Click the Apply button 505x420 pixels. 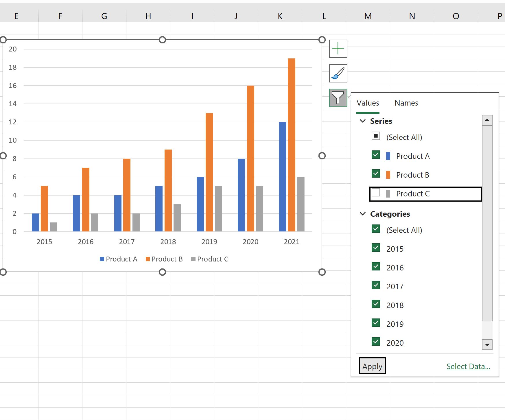point(372,366)
